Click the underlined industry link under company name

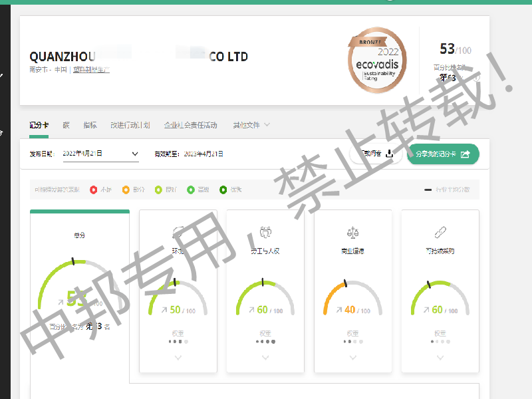click(91, 69)
